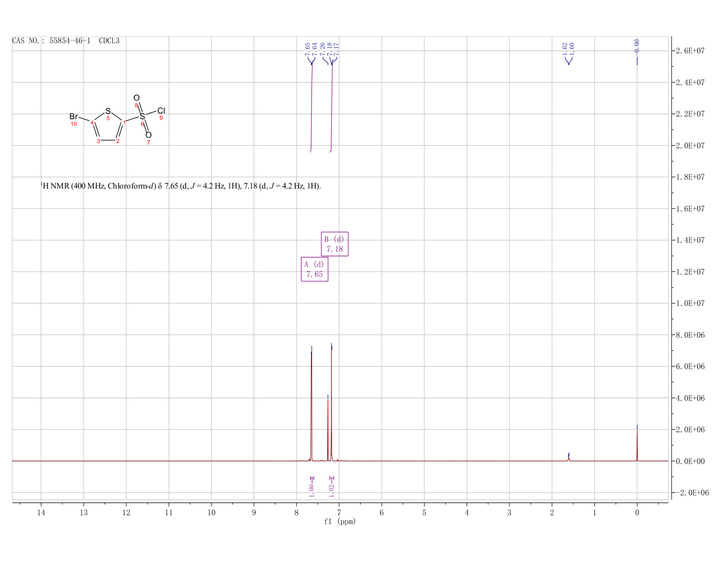This screenshot has height=563, width=728.
Task: Click the Cl atom in the structure
Action: pyautogui.click(x=161, y=110)
